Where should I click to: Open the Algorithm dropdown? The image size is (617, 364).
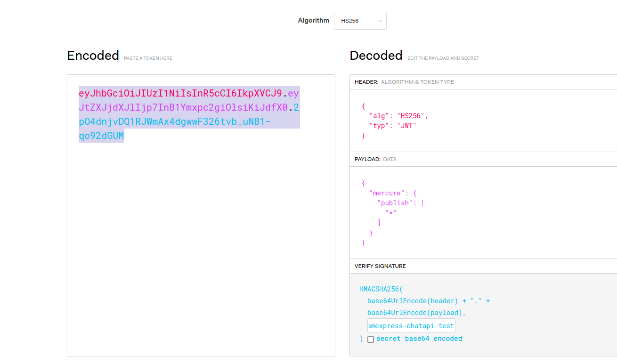click(360, 20)
